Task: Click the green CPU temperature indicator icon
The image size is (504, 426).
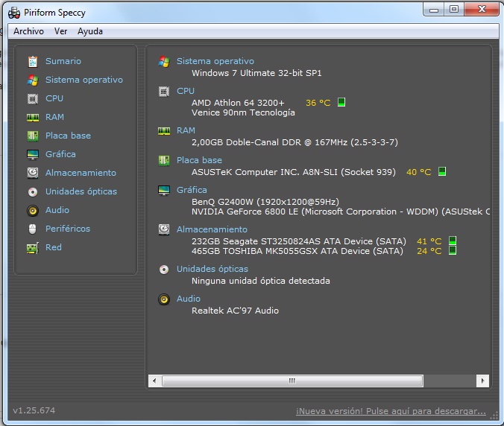Action: pyautogui.click(x=341, y=102)
